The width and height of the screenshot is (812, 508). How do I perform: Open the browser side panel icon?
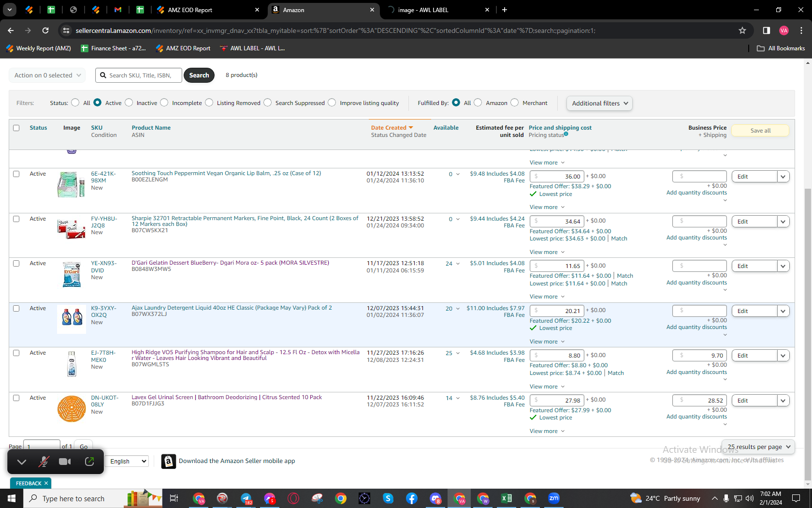click(x=766, y=30)
